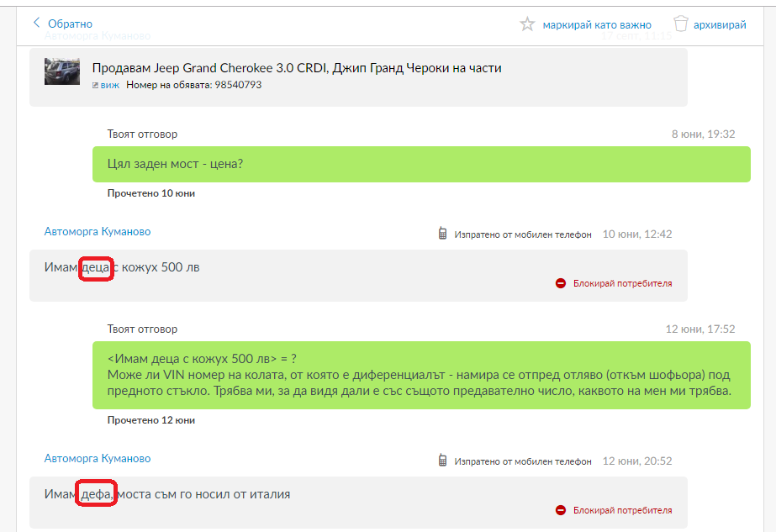Open the Автоморга Куманово profile above the 12:42 message

tap(98, 231)
